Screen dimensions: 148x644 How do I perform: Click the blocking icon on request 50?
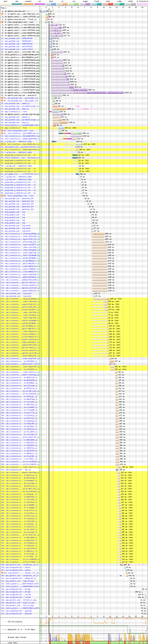(2, 144)
